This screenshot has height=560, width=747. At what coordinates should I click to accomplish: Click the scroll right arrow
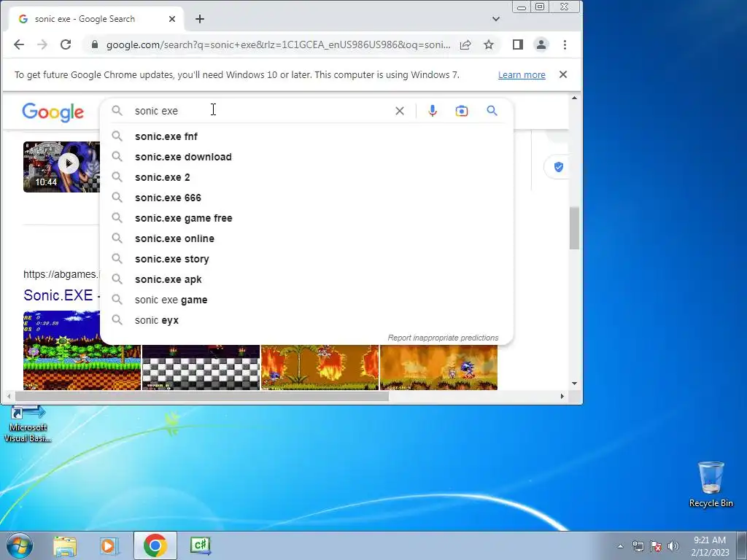tap(562, 396)
